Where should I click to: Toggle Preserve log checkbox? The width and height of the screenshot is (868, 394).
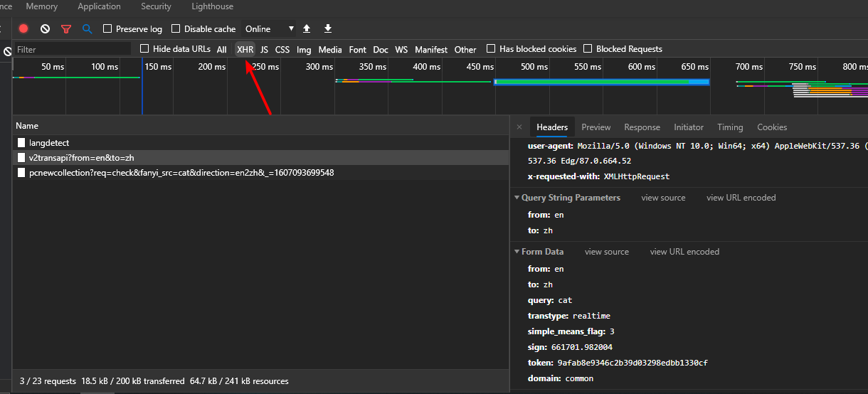[x=107, y=29]
